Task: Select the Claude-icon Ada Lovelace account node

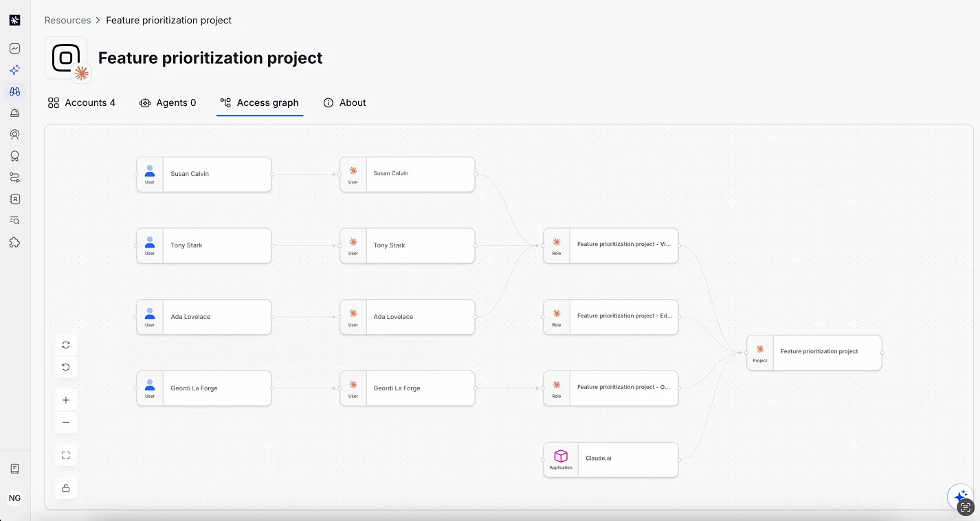Action: pos(408,317)
